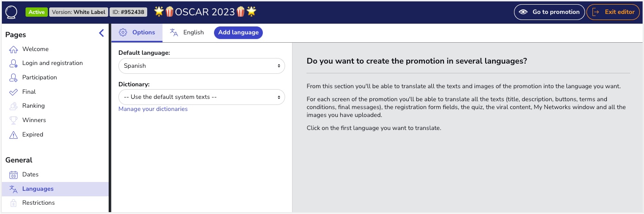Click the Participation user-plus icon

[x=13, y=78]
